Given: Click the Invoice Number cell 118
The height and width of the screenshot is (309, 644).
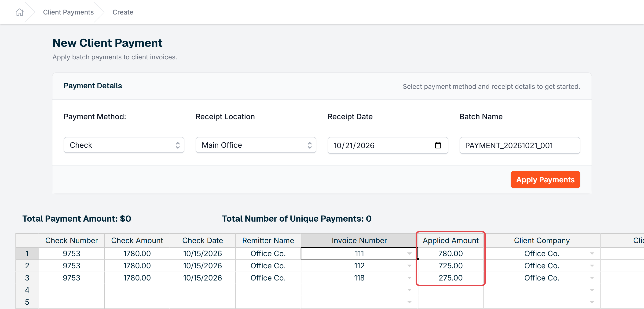Looking at the screenshot, I should 359,278.
